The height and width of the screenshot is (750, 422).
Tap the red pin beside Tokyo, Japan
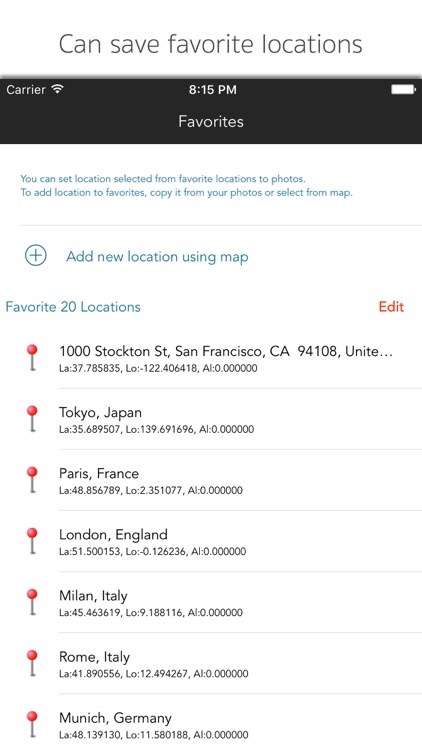click(x=32, y=419)
